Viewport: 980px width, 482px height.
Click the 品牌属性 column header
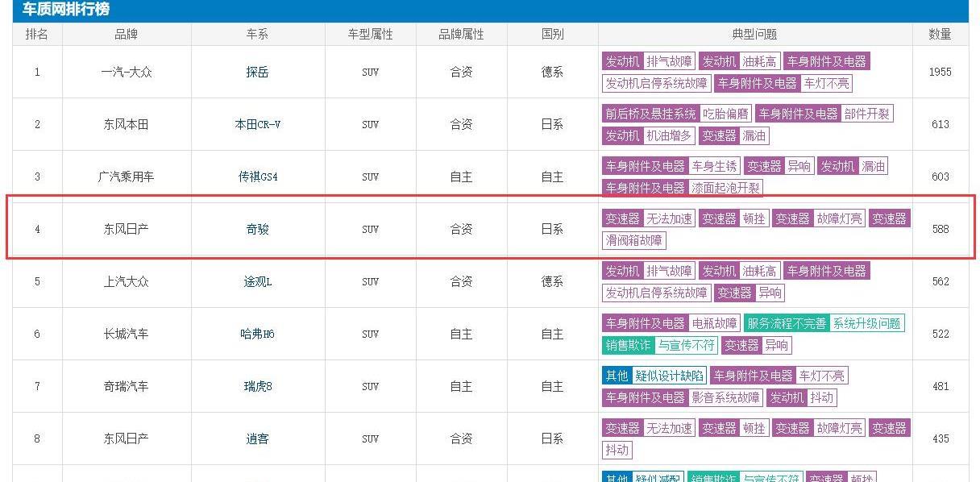click(461, 34)
